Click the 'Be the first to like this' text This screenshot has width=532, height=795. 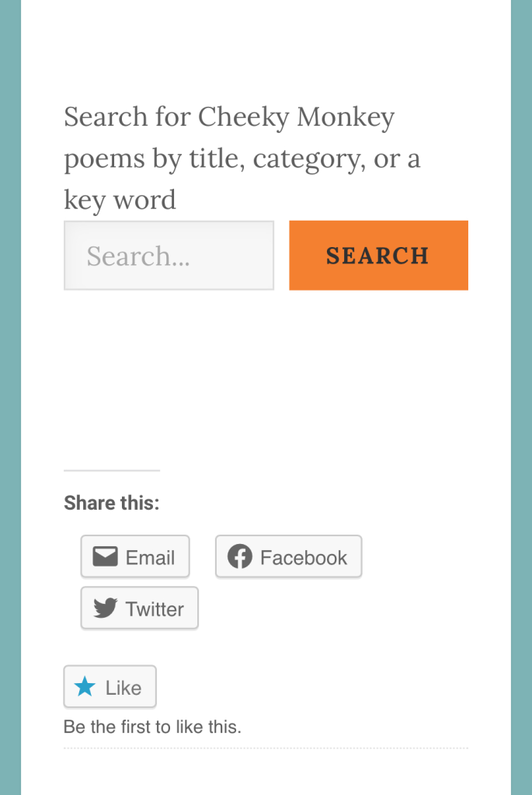[152, 727]
